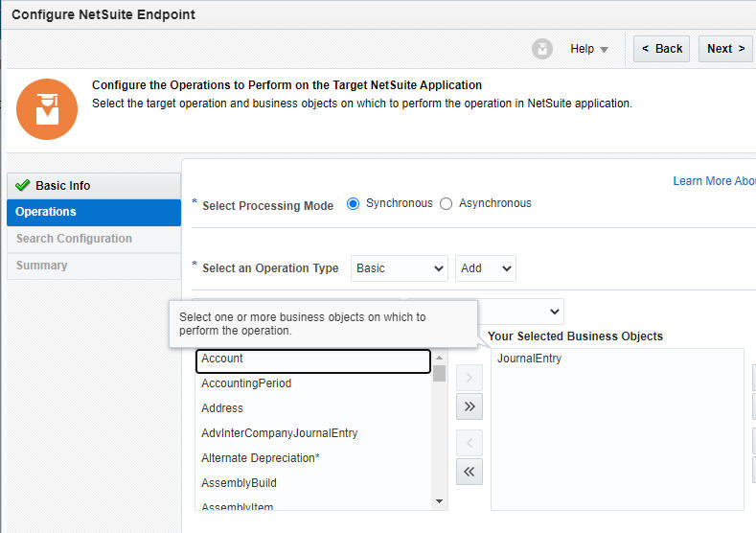This screenshot has height=533, width=756.
Task: Open the Add operation dropdown
Action: [x=486, y=268]
